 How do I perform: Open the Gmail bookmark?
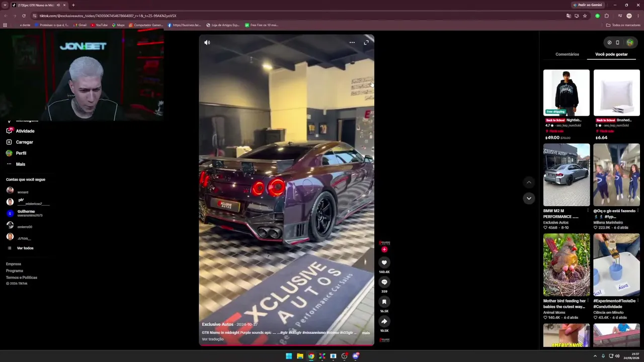pyautogui.click(x=80, y=25)
